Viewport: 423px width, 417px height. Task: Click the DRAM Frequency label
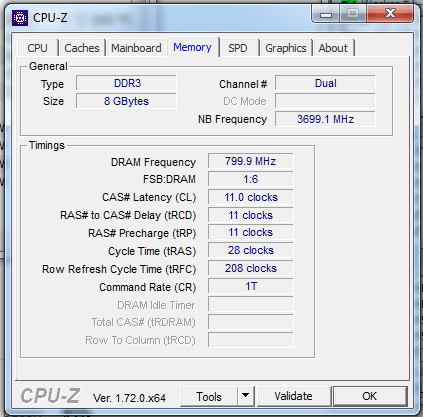point(153,162)
